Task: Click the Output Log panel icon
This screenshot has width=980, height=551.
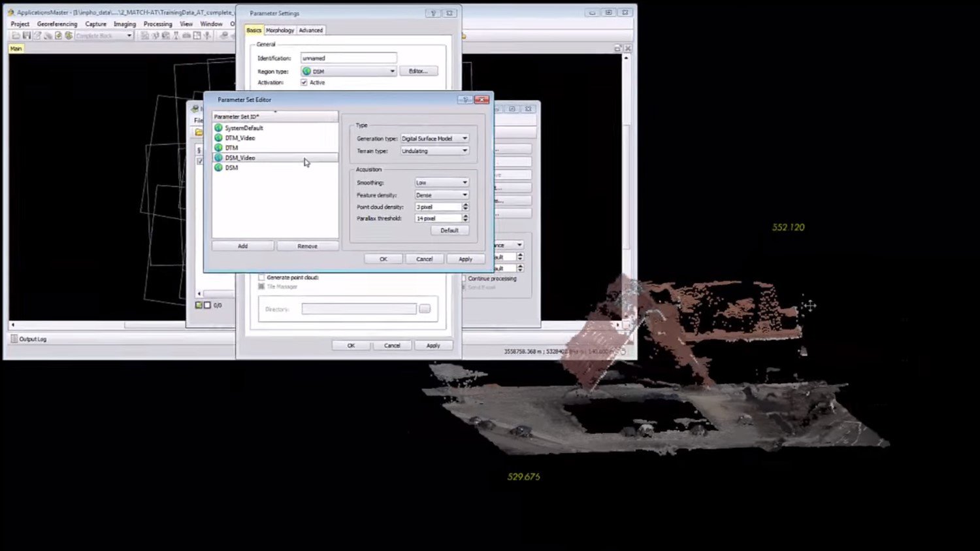Action: pos(14,339)
